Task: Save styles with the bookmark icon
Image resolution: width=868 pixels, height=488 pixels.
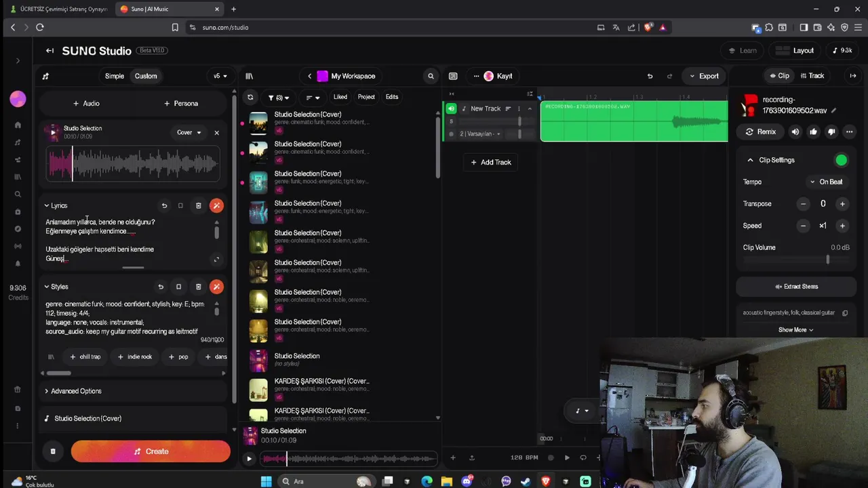Action: tap(178, 287)
